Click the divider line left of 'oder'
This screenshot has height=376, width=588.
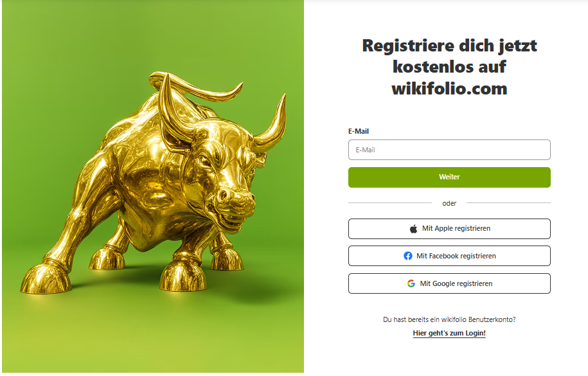pyautogui.click(x=390, y=203)
